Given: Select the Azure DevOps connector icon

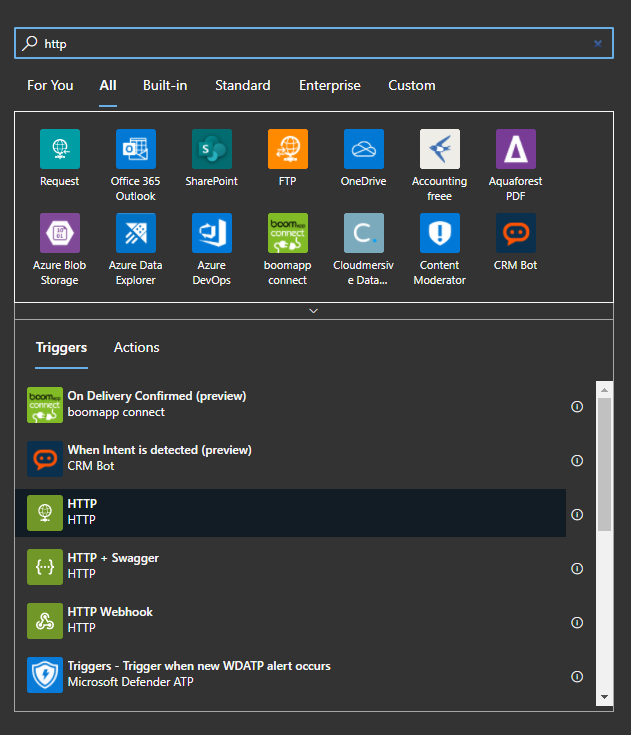Looking at the screenshot, I should coord(211,233).
